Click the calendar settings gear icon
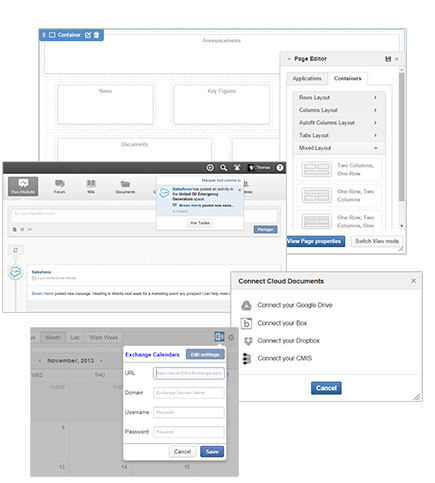Screen dimensions: 435x483 click(x=231, y=338)
